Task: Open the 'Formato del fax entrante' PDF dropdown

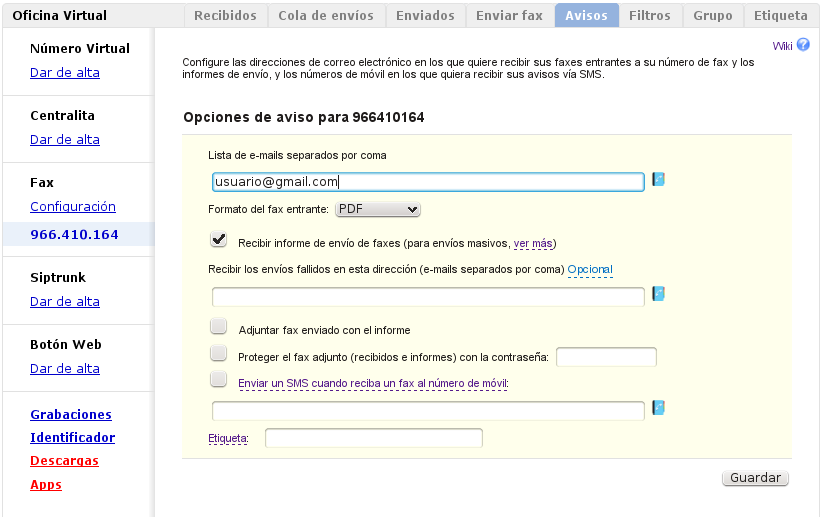Action: [x=377, y=209]
